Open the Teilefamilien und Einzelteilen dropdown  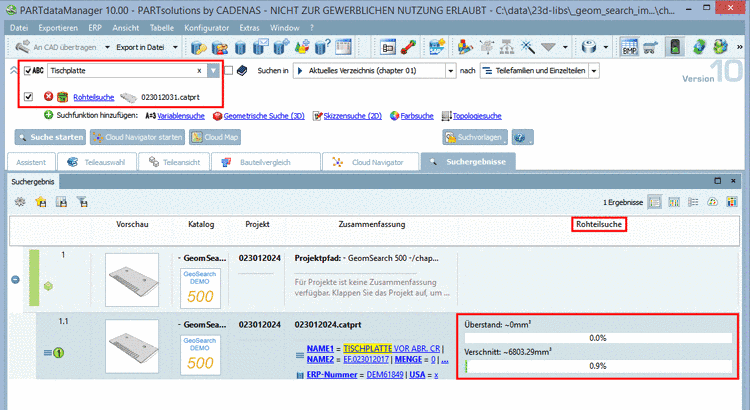[x=594, y=71]
